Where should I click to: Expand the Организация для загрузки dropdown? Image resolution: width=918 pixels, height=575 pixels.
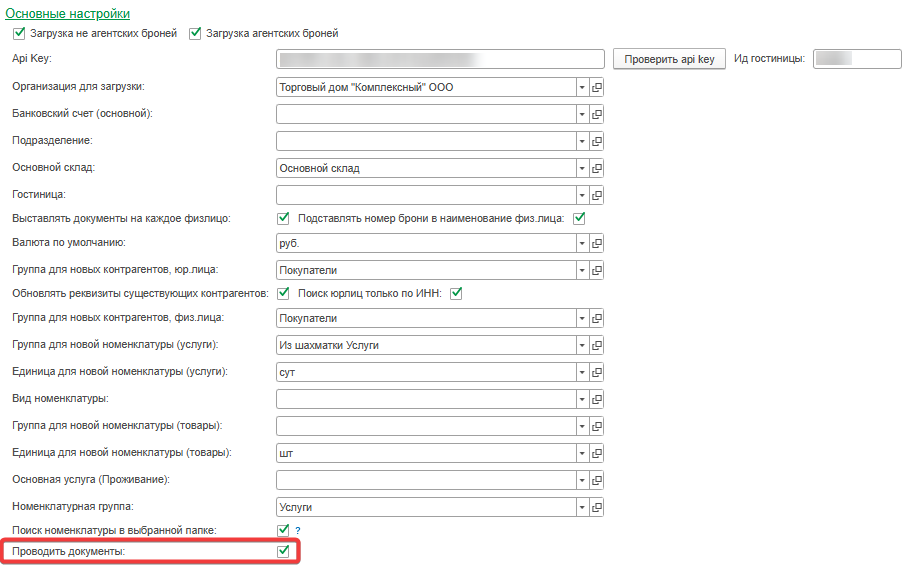point(582,87)
